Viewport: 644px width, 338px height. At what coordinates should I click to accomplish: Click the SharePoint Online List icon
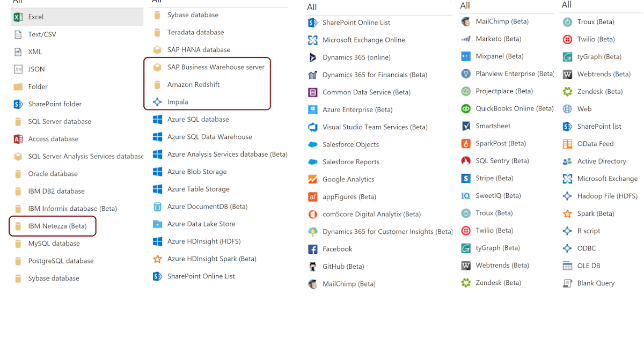312,22
